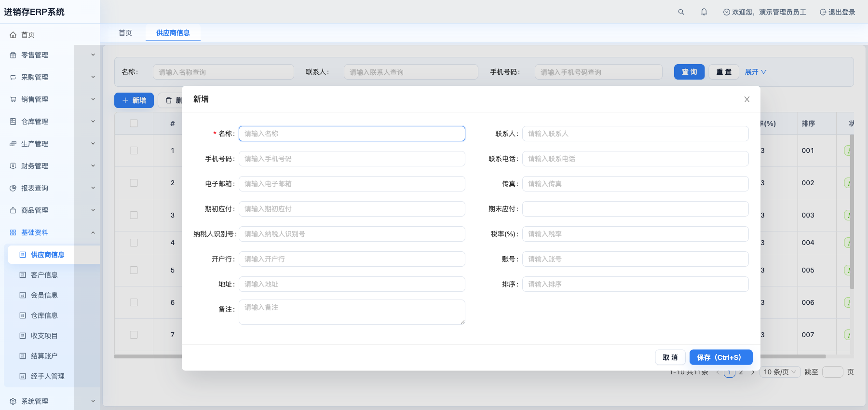Screen dimensions: 868x410
Task: Click the blue 新增 add button
Action: (134, 100)
